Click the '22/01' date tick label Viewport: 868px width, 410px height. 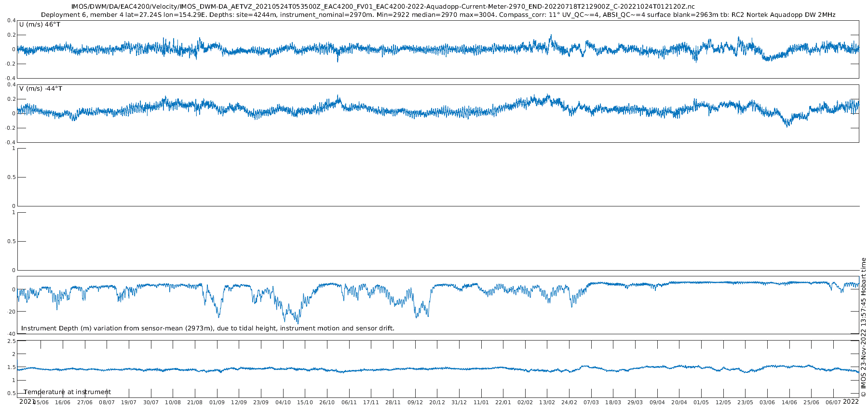(503, 402)
